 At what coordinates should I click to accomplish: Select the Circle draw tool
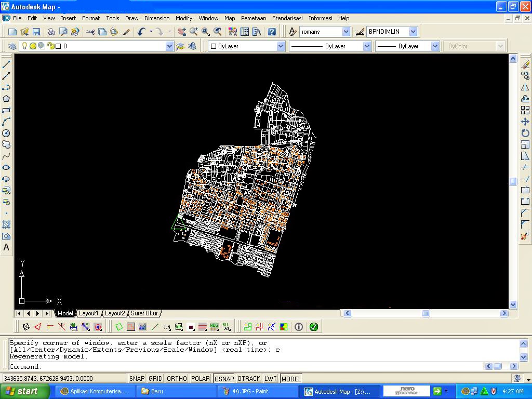[x=6, y=134]
